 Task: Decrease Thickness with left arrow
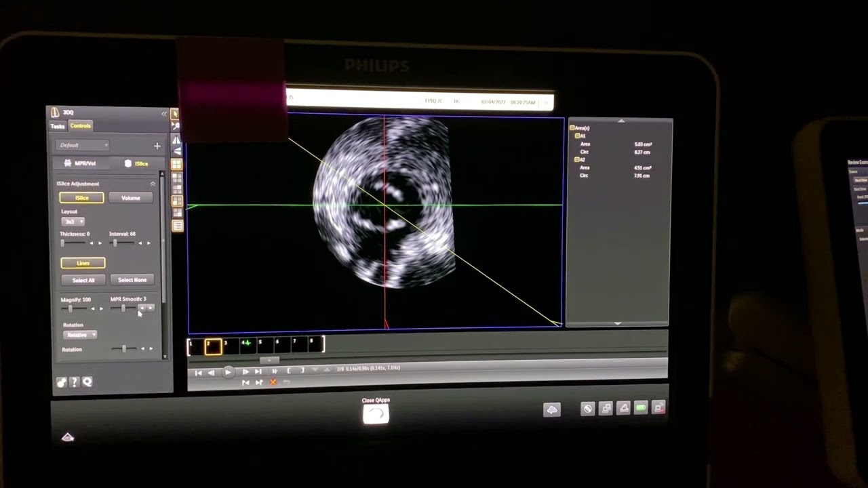[x=92, y=243]
